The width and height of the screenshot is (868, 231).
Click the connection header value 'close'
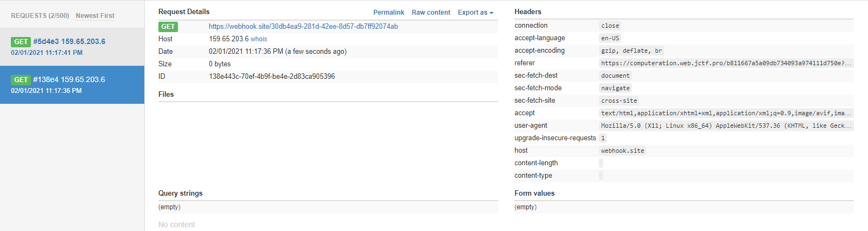[610, 26]
